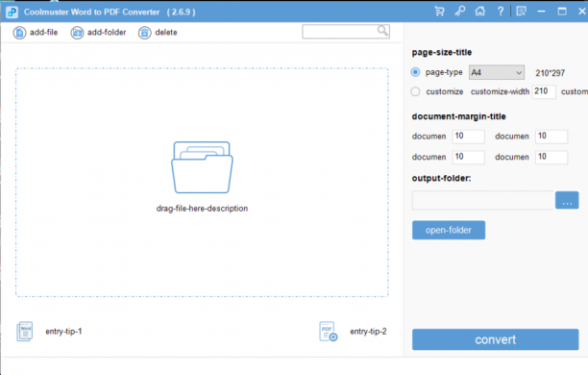Click the question mark help icon
Image resolution: width=588 pixels, height=375 pixels.
pyautogui.click(x=501, y=12)
